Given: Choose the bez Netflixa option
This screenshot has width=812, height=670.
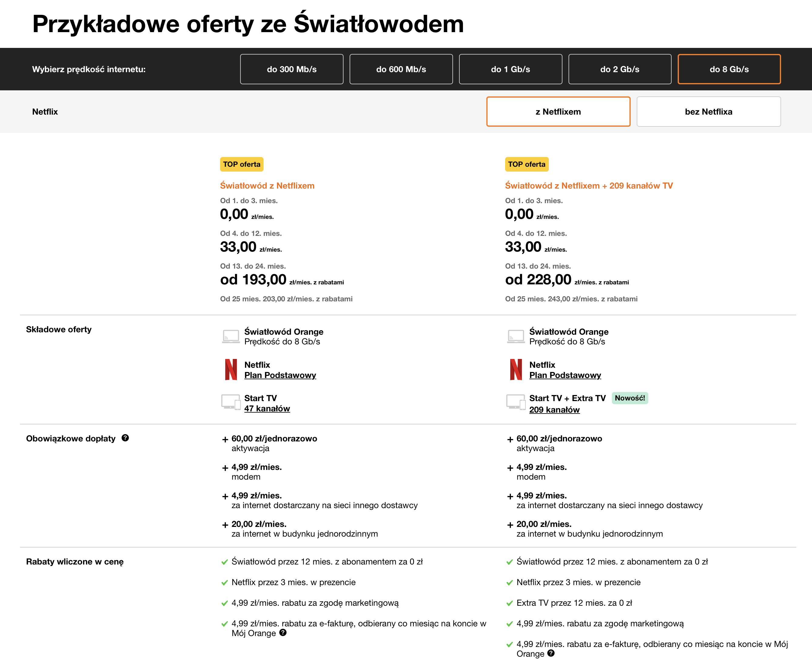Looking at the screenshot, I should (709, 112).
